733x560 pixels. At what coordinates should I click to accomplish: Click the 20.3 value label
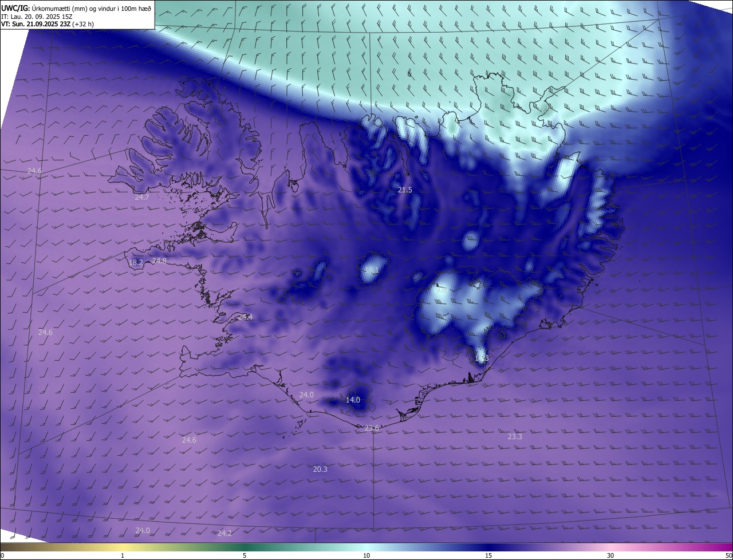click(x=320, y=469)
